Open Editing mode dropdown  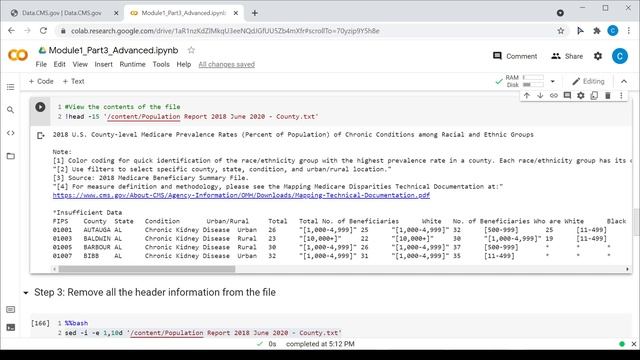click(588, 81)
